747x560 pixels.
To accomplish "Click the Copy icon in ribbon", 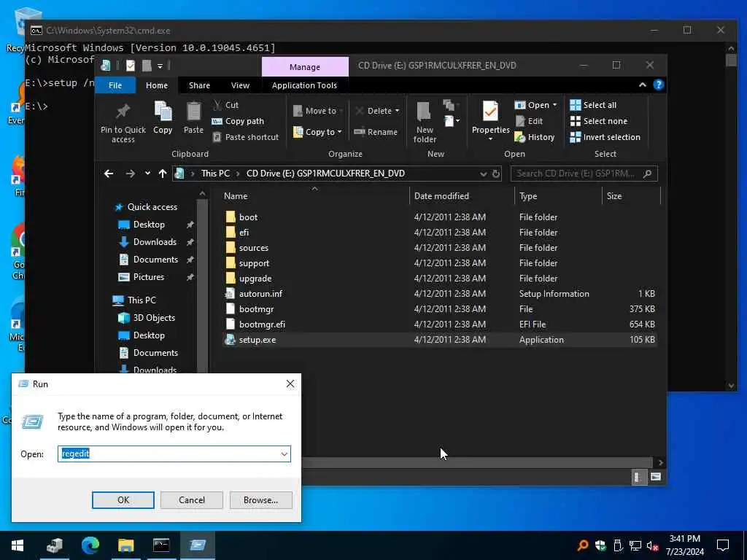I will tap(163, 112).
